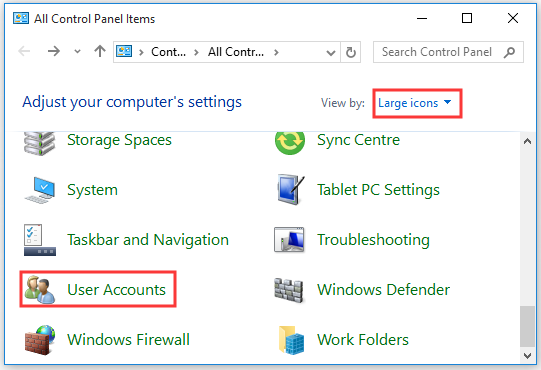
Task: Open the Taskbar and Navigation icon
Action: (40, 240)
